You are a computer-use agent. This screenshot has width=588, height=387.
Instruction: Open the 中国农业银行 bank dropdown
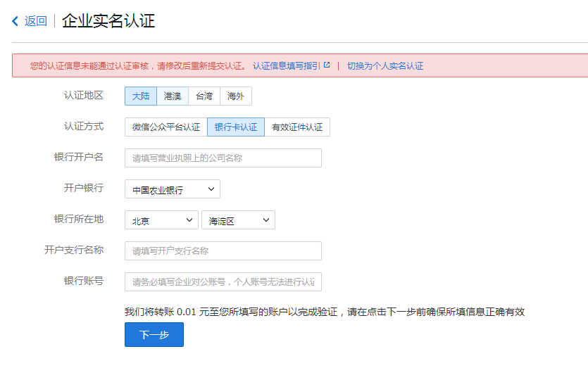pyautogui.click(x=173, y=189)
